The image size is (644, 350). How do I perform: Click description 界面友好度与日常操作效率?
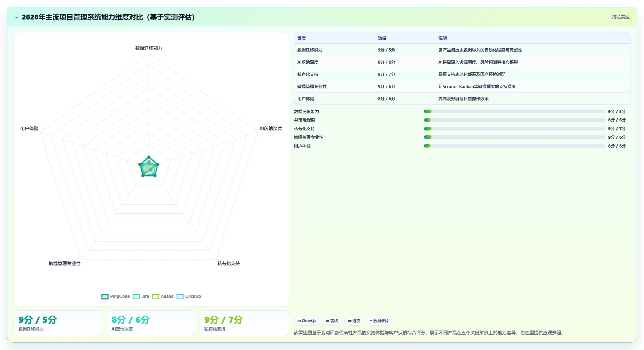coord(463,99)
